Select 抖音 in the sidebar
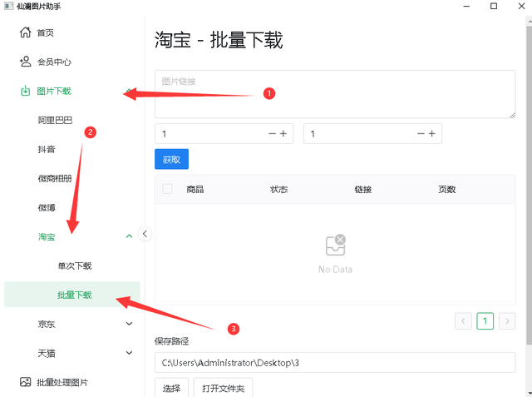 (47, 150)
